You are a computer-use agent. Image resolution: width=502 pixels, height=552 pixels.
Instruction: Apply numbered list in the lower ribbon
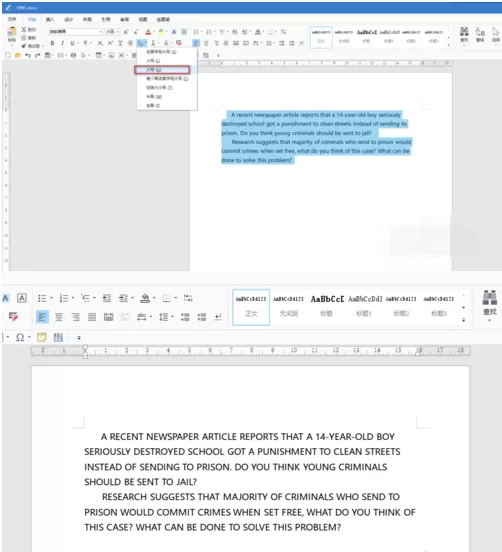[x=64, y=298]
